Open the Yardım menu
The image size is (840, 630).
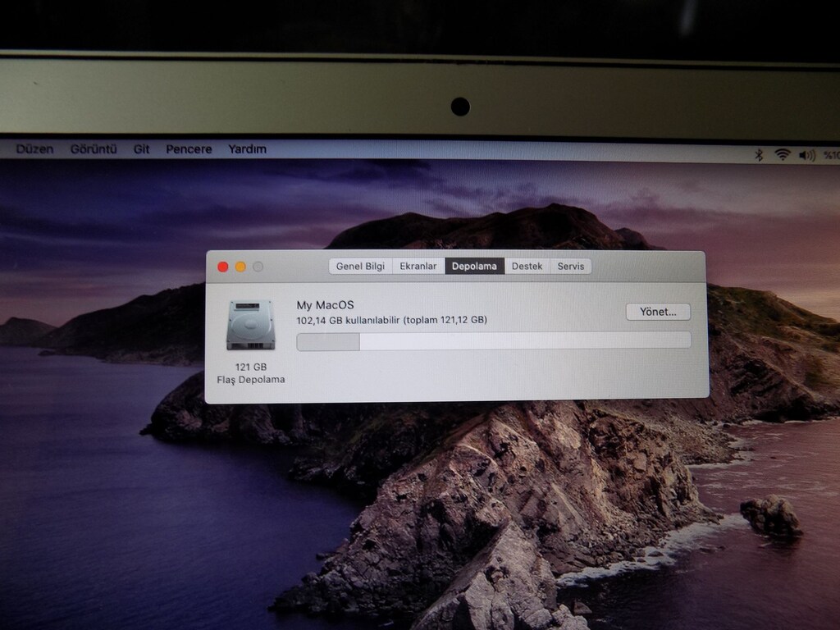point(247,149)
